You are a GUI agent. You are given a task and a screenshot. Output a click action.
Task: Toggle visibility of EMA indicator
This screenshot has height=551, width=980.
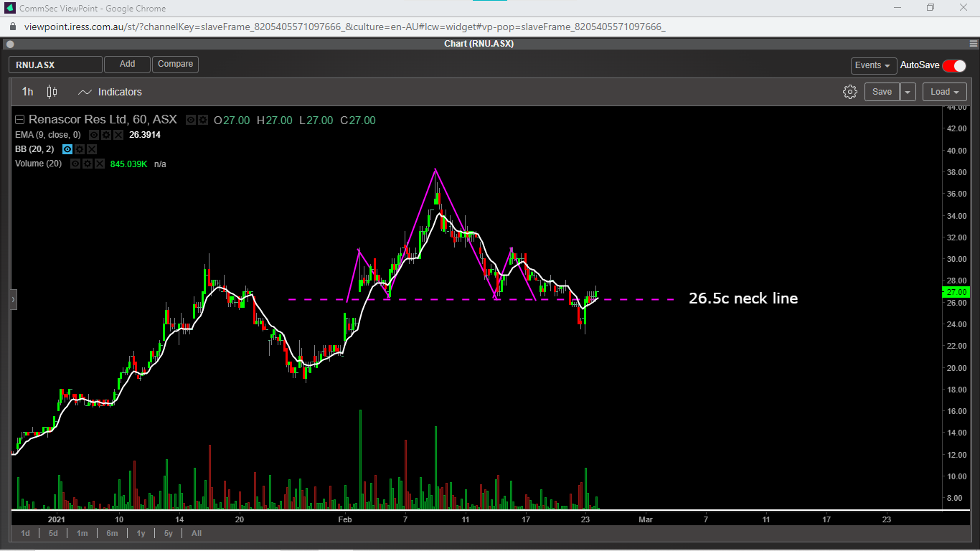click(x=94, y=135)
